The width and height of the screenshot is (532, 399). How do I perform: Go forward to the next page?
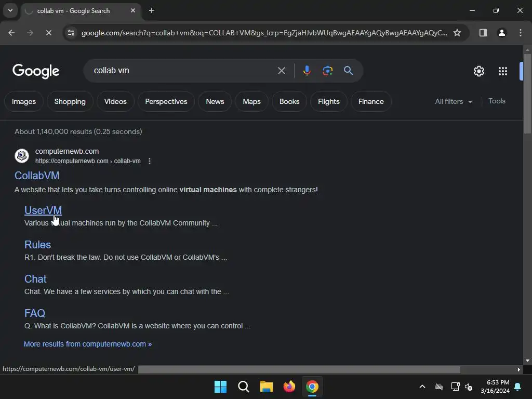[x=30, y=33]
